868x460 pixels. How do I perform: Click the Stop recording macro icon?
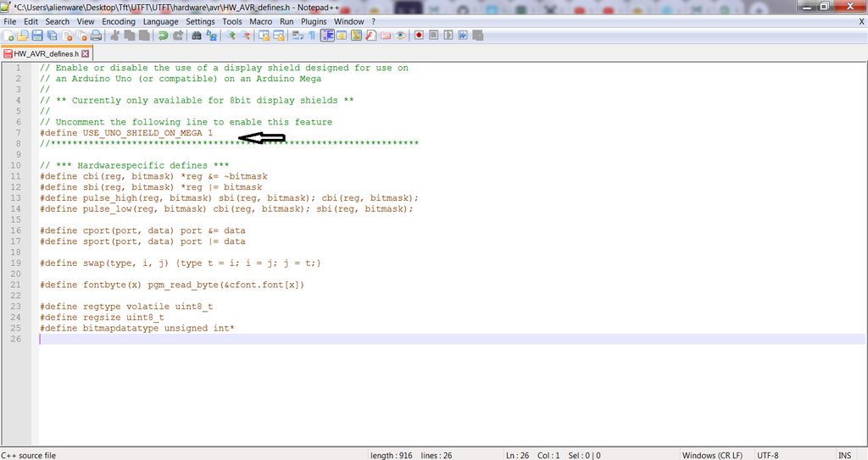(x=433, y=36)
